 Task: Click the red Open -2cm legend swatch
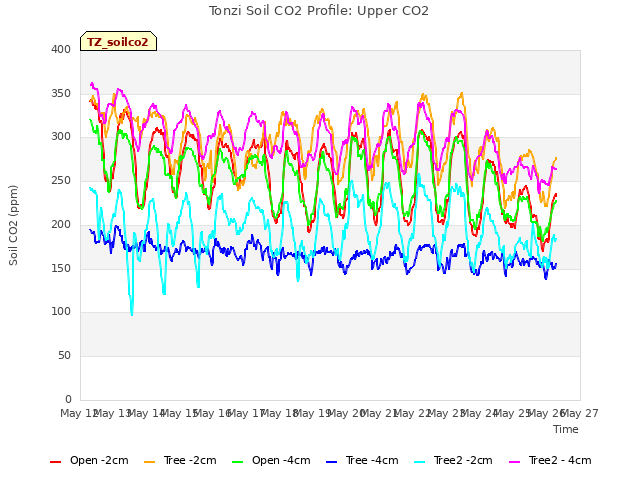pos(55,462)
